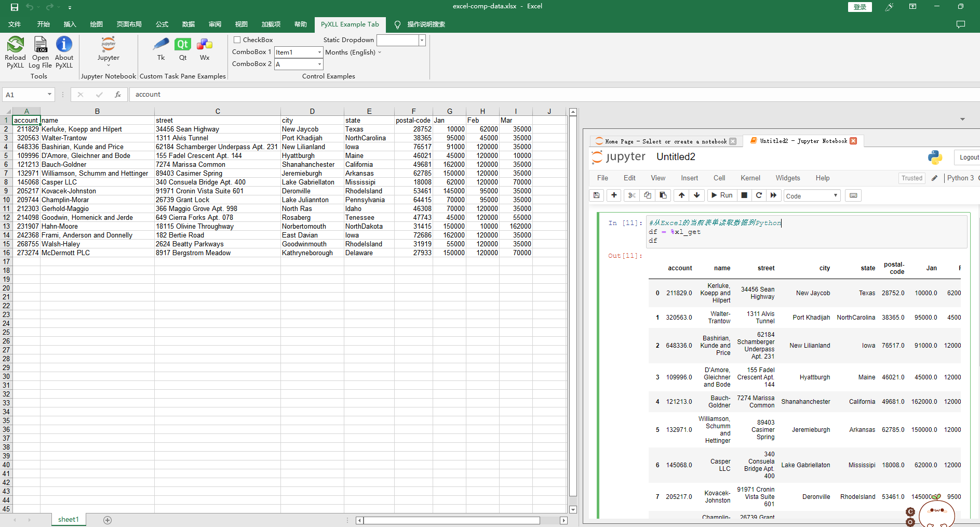
Task: Add a new sheet with plus icon
Action: (108, 520)
